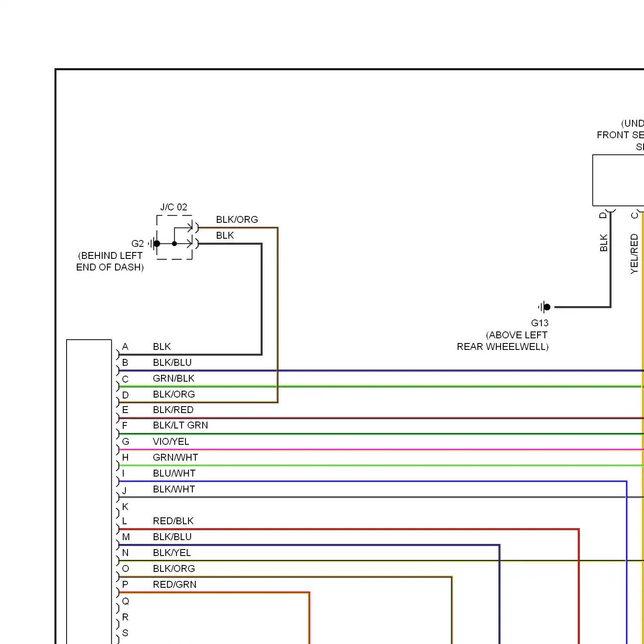
Task: Click pin letter "L" on the left connector
Action: (x=125, y=521)
